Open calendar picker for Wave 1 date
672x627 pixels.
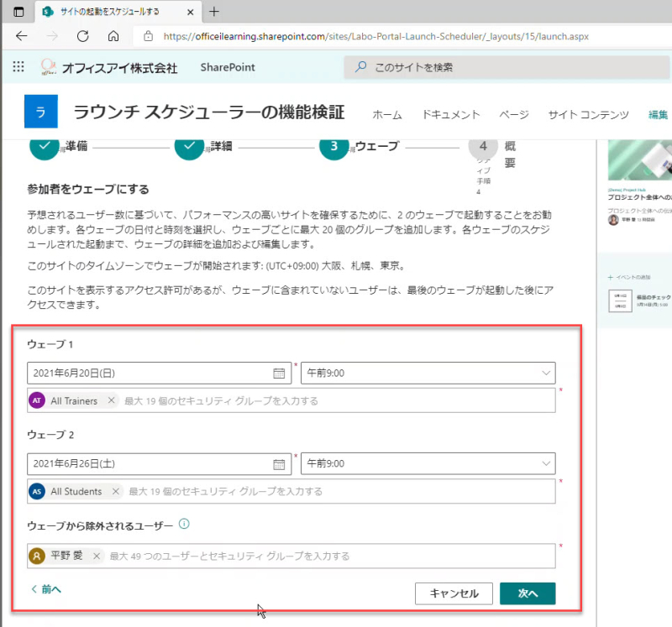[x=279, y=374]
